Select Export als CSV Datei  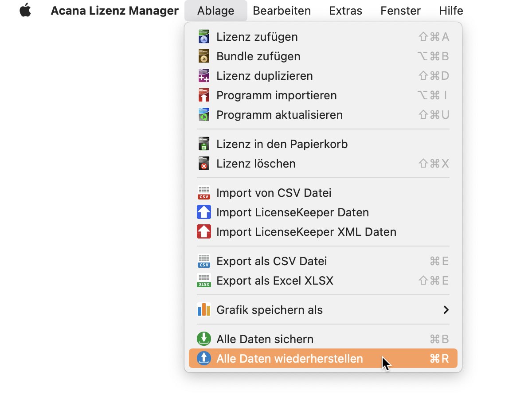click(x=323, y=261)
